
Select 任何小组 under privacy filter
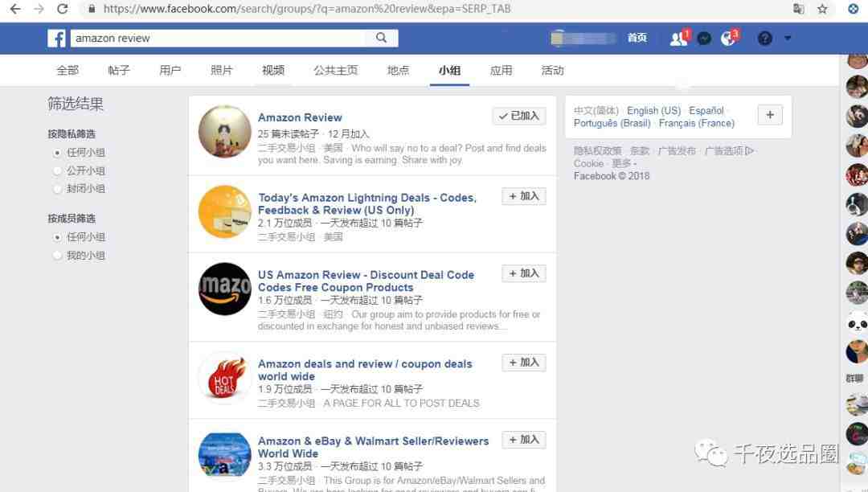coord(57,152)
